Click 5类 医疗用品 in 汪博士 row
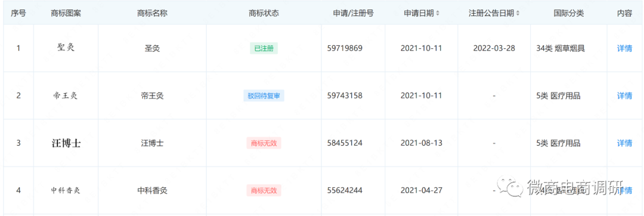This screenshot has height=216, width=644. click(559, 143)
